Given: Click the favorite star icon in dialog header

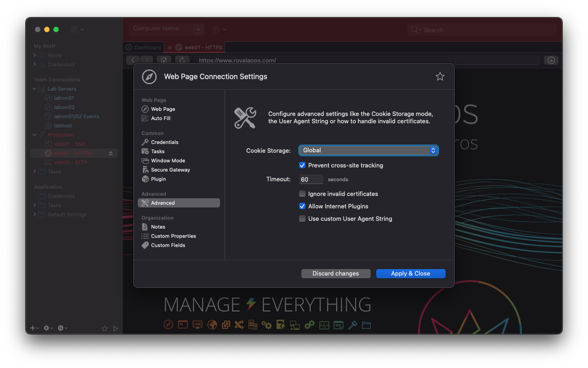Looking at the screenshot, I should pos(440,76).
